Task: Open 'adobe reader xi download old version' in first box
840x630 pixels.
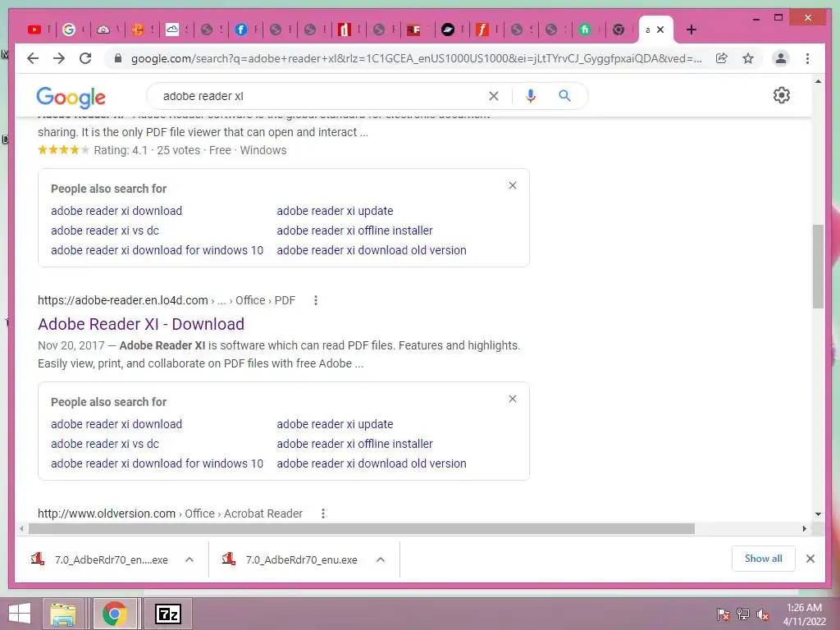Action: coord(372,250)
